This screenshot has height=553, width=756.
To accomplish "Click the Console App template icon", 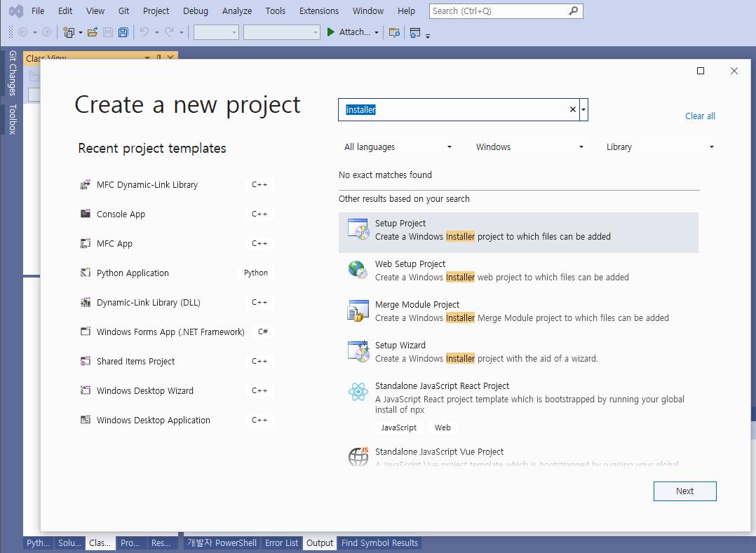I will [x=86, y=213].
